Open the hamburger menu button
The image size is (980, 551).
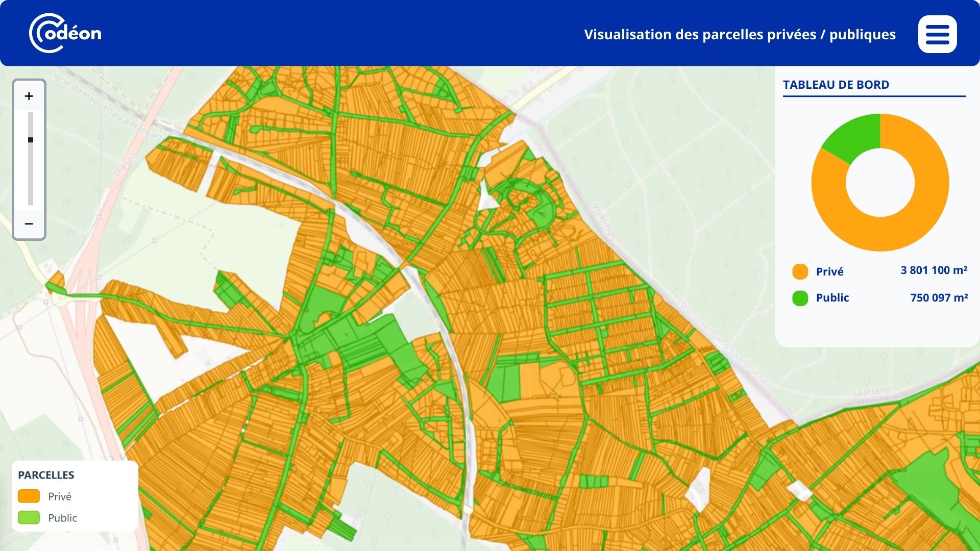tap(937, 34)
